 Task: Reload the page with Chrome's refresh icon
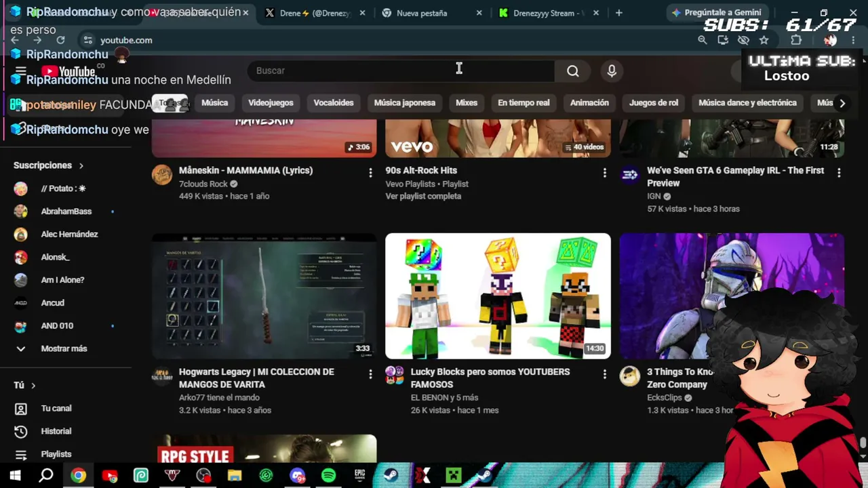[60, 40]
